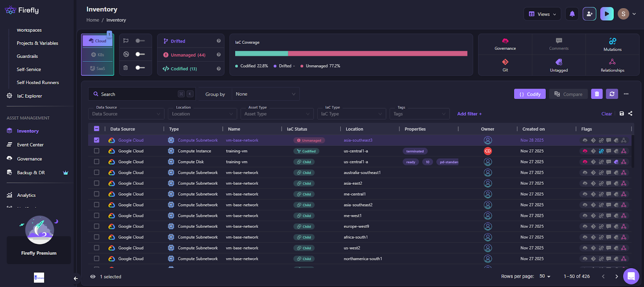Click the Firefly logo
The image size is (644, 287).
22,10
